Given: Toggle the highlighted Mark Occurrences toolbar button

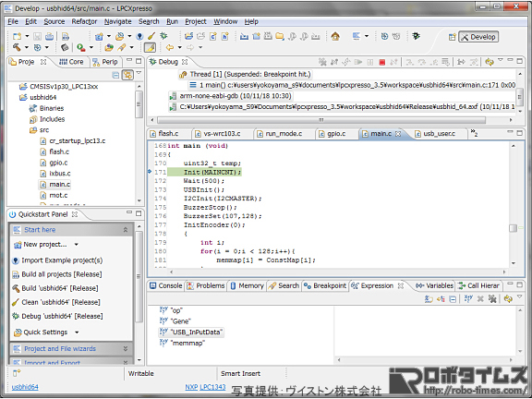Looking at the screenshot, I should (150, 47).
